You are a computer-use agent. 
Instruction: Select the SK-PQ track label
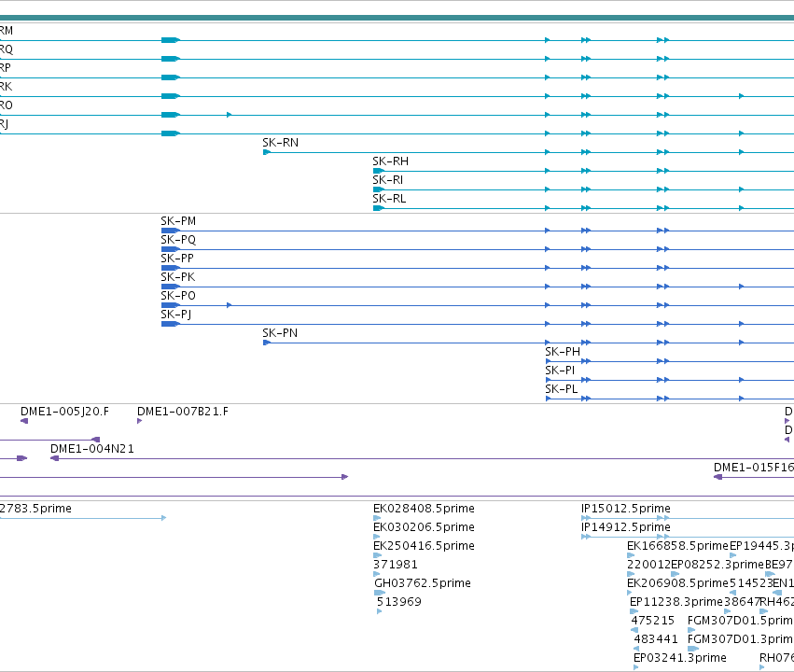point(178,240)
